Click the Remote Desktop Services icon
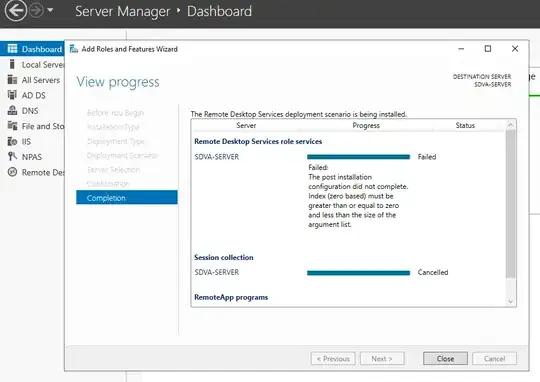Screen dimensions: 540x382 [12, 172]
